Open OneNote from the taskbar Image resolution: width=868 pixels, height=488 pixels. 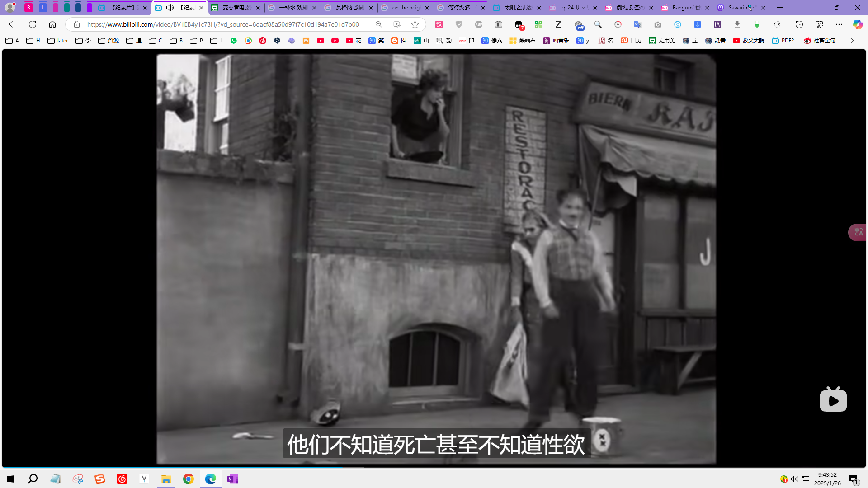coord(233,479)
